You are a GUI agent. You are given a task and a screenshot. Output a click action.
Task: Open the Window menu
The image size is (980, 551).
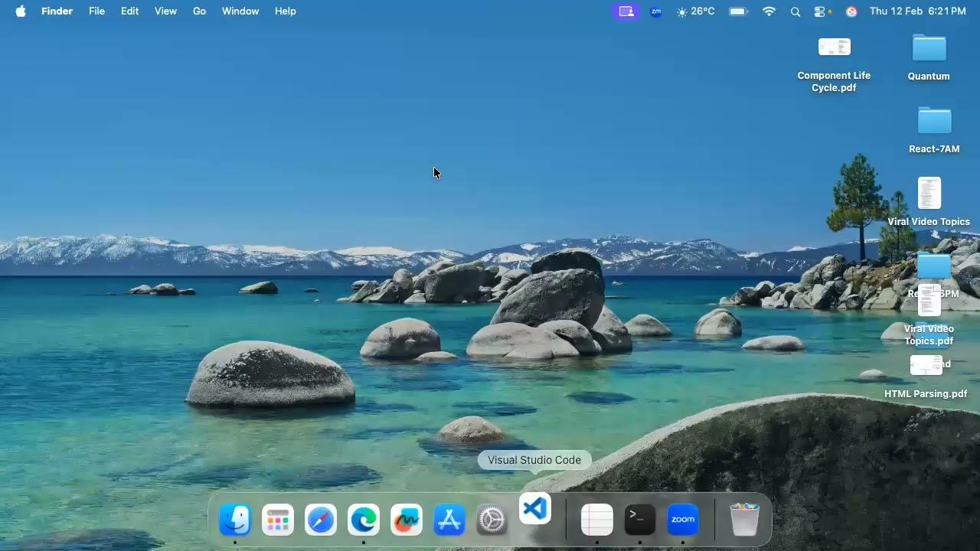pos(240,11)
